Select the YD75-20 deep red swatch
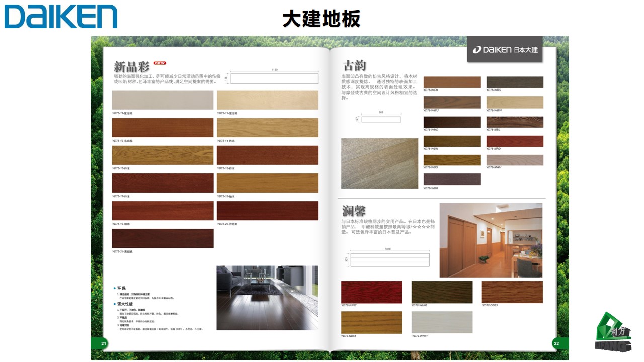 click(268, 211)
